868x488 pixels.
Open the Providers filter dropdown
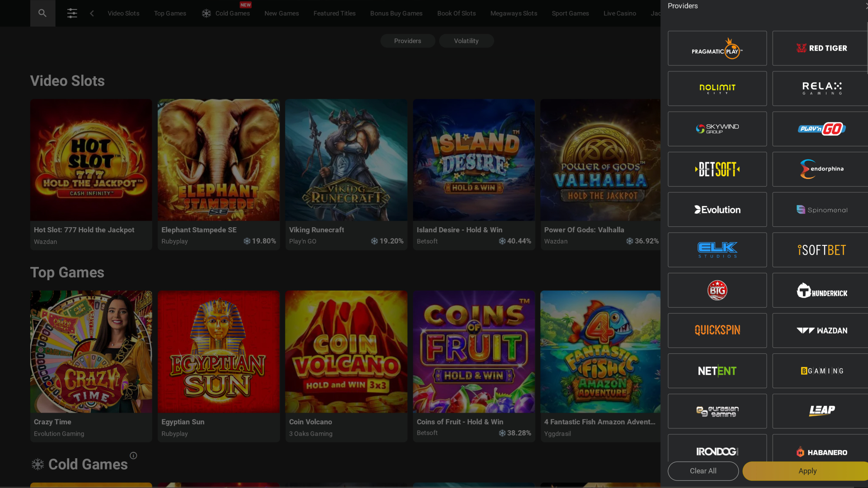tap(407, 41)
